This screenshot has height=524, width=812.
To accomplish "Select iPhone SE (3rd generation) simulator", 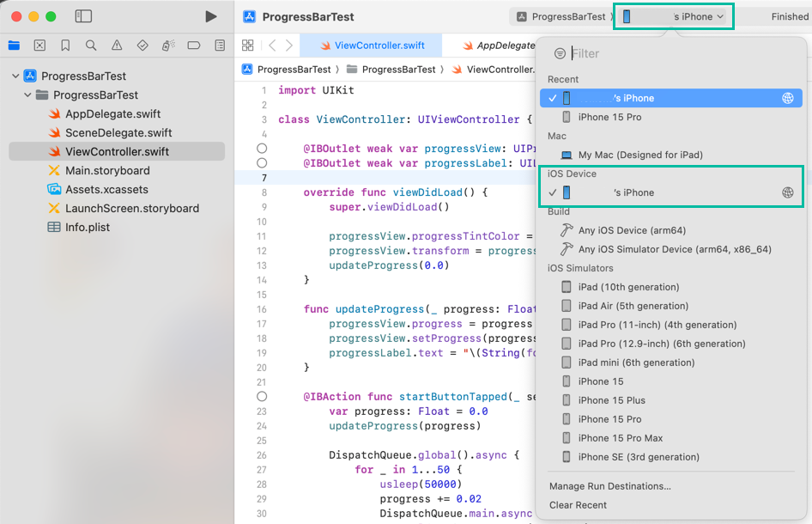I will (671, 457).
